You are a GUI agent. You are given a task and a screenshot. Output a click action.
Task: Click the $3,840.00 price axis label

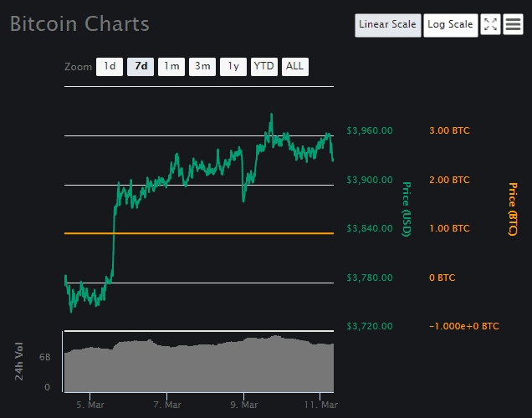click(x=370, y=228)
